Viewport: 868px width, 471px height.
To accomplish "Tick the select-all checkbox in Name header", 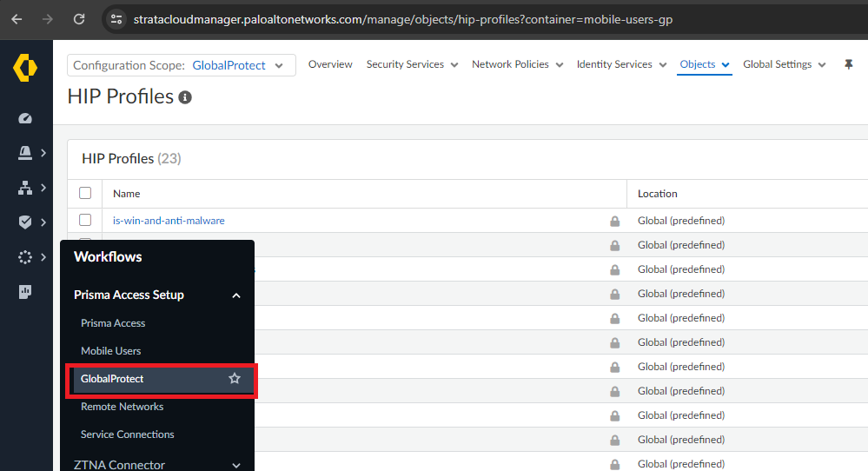I will 85,193.
